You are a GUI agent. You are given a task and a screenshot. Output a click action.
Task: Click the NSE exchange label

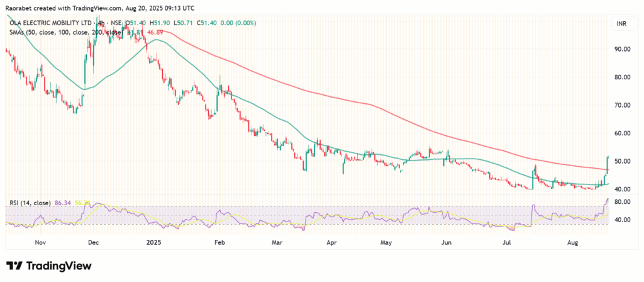click(x=116, y=23)
